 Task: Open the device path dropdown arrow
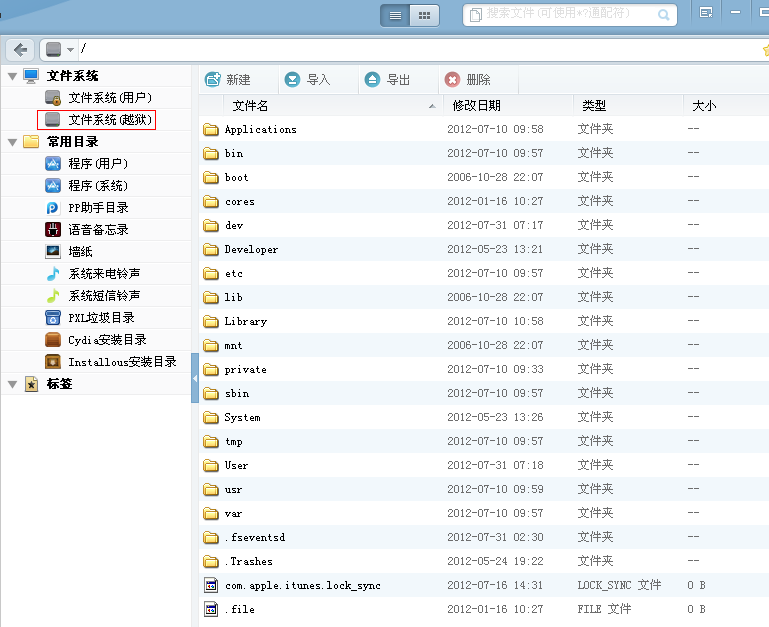(70, 50)
